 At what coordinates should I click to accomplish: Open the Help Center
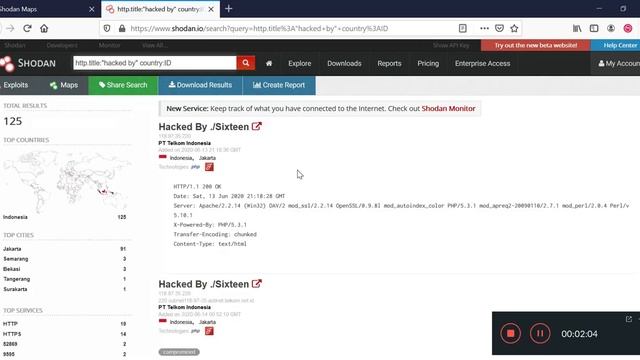pos(616,45)
